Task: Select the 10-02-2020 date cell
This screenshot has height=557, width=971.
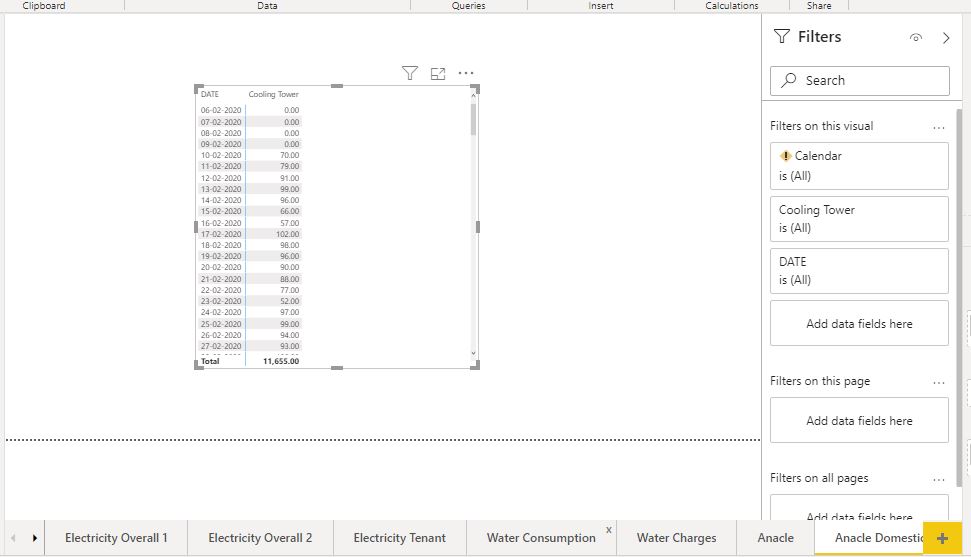Action: (x=221, y=156)
